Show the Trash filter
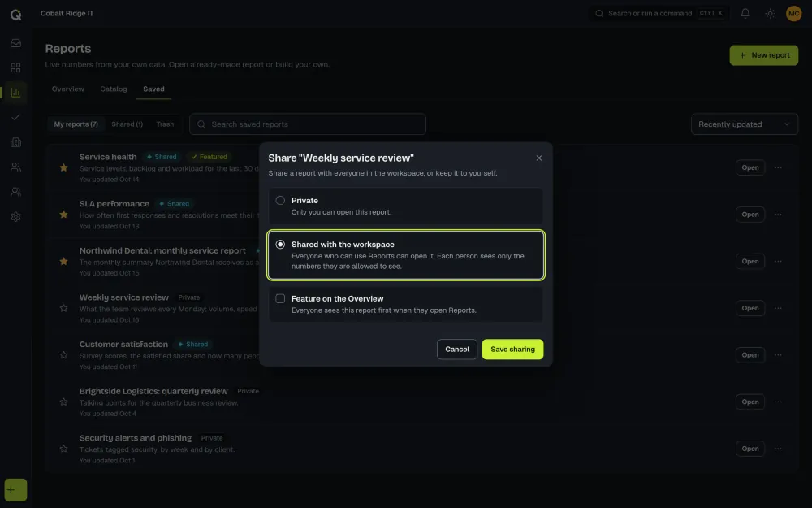Viewport: 812px width, 508px height. pyautogui.click(x=165, y=124)
